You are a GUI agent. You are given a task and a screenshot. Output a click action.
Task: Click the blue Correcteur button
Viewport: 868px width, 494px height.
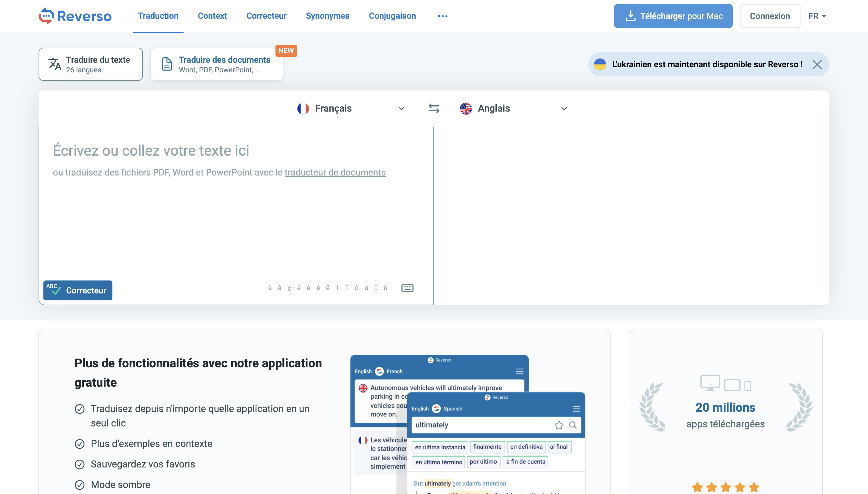(78, 290)
